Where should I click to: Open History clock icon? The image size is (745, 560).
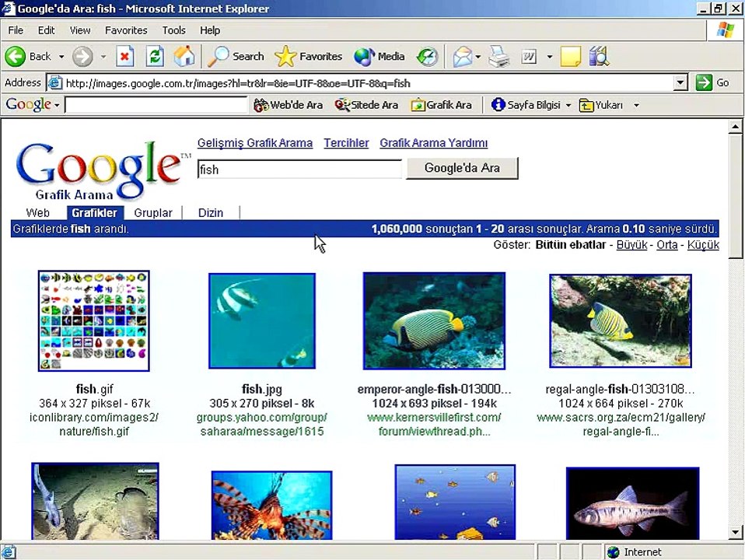tap(427, 57)
